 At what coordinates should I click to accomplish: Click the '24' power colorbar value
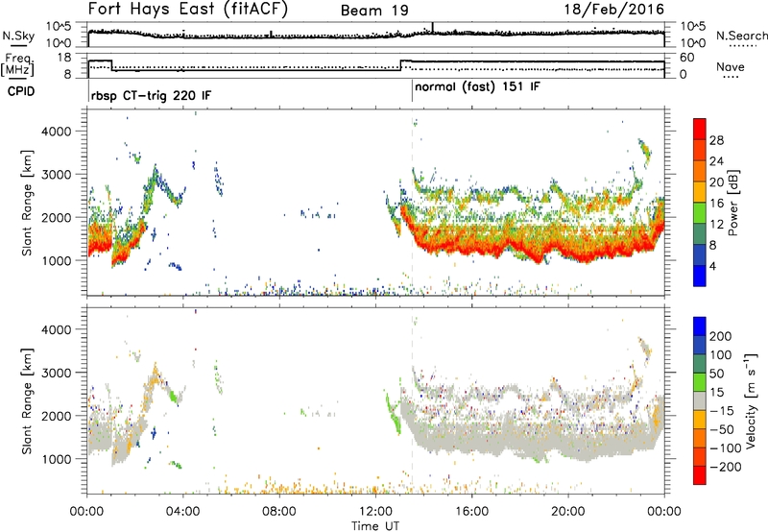click(716, 161)
